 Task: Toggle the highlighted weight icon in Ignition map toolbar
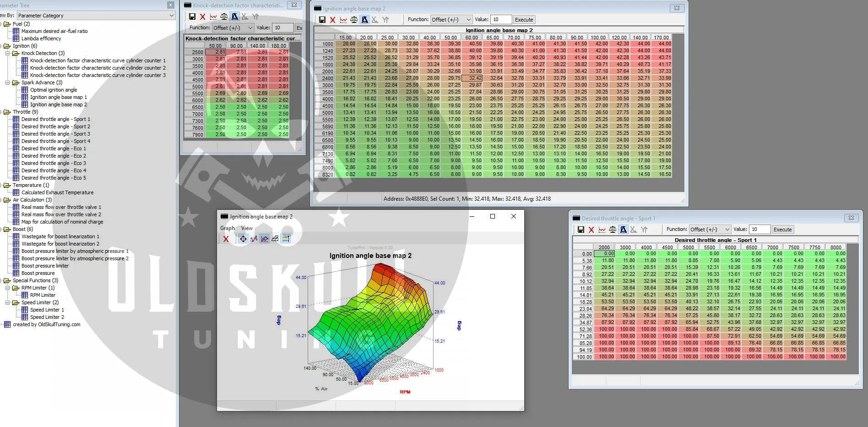(x=364, y=20)
